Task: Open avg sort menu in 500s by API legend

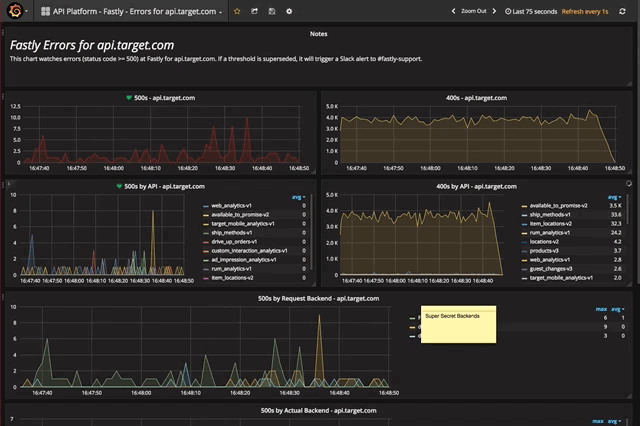Action: click(298, 197)
